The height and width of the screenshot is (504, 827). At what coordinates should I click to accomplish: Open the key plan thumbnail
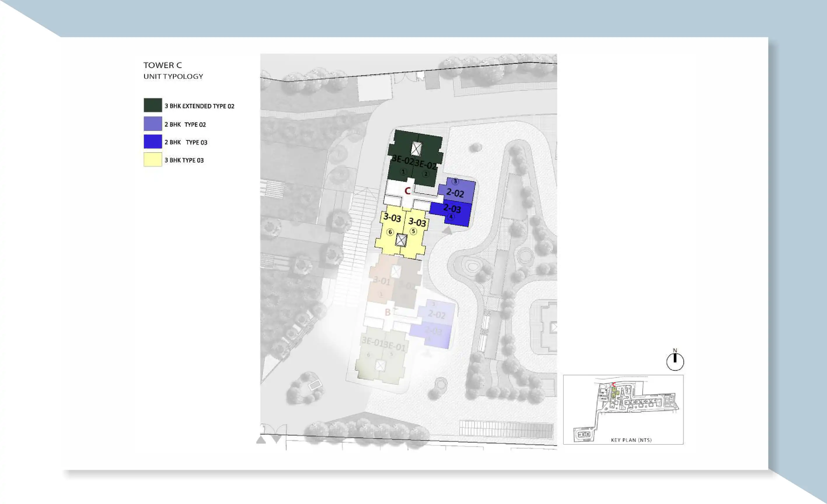(623, 409)
